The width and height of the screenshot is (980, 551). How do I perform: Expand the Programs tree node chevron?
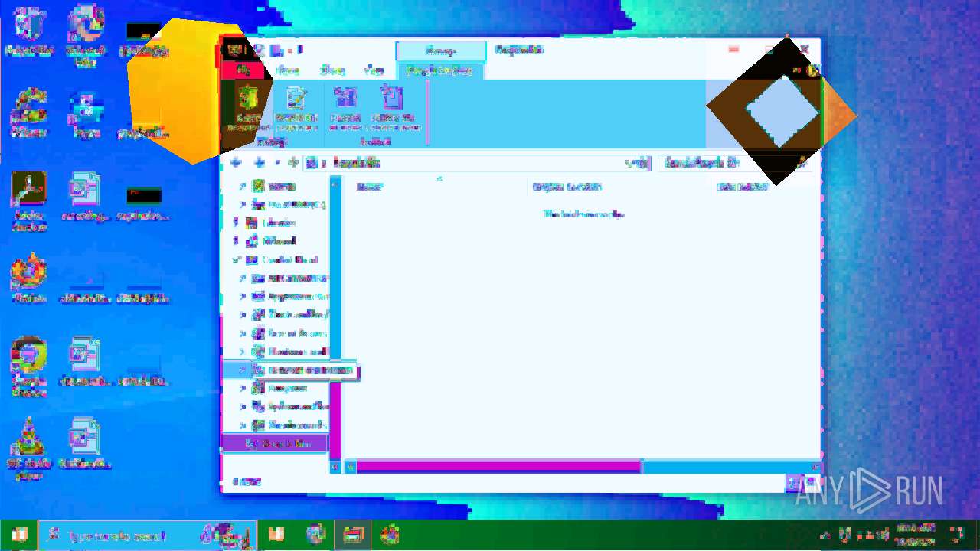[243, 389]
